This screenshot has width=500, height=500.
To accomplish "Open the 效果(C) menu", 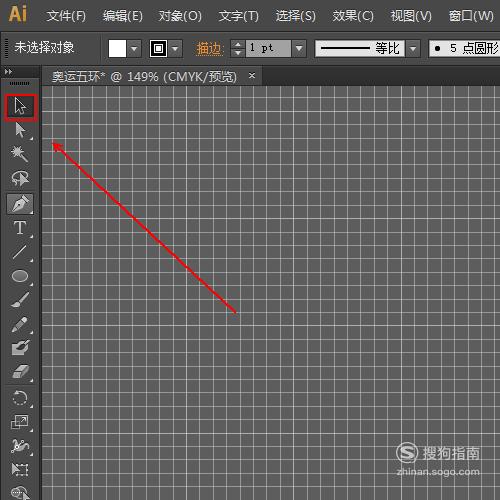I will click(353, 16).
